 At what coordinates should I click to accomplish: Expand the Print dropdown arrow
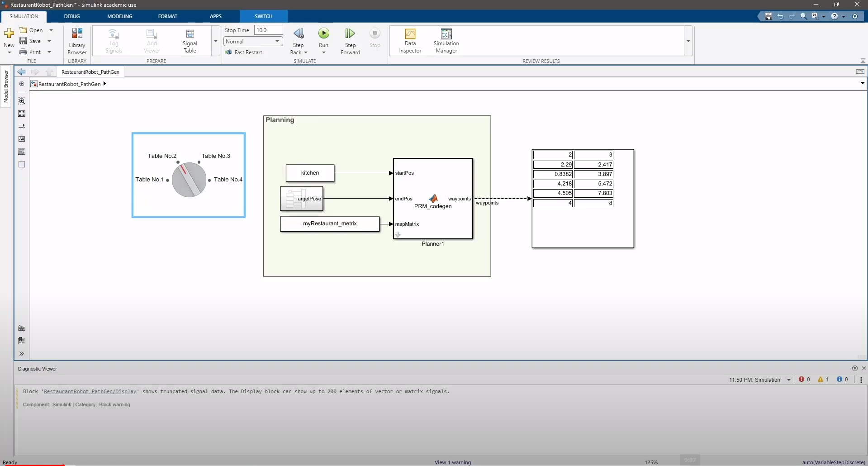[x=49, y=52]
